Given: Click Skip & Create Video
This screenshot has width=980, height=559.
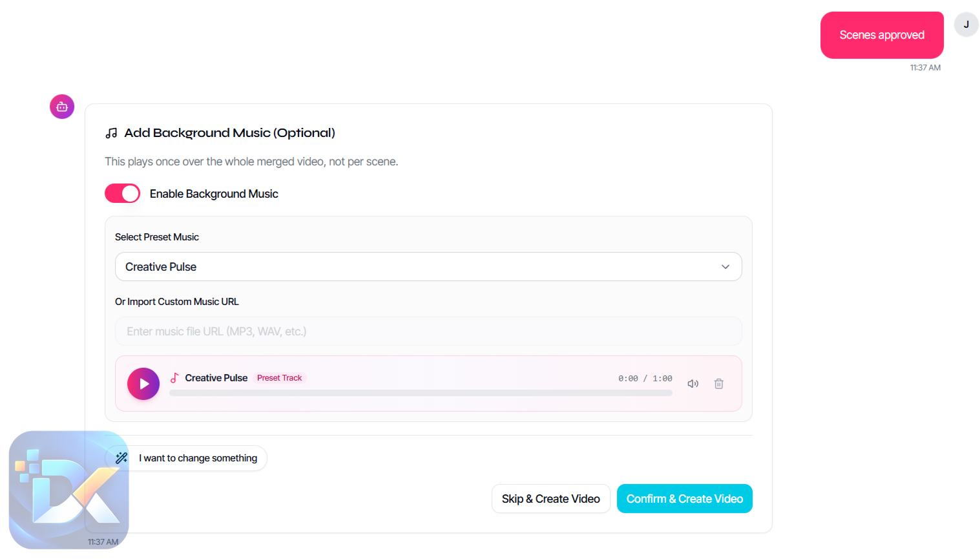Looking at the screenshot, I should [x=551, y=499].
